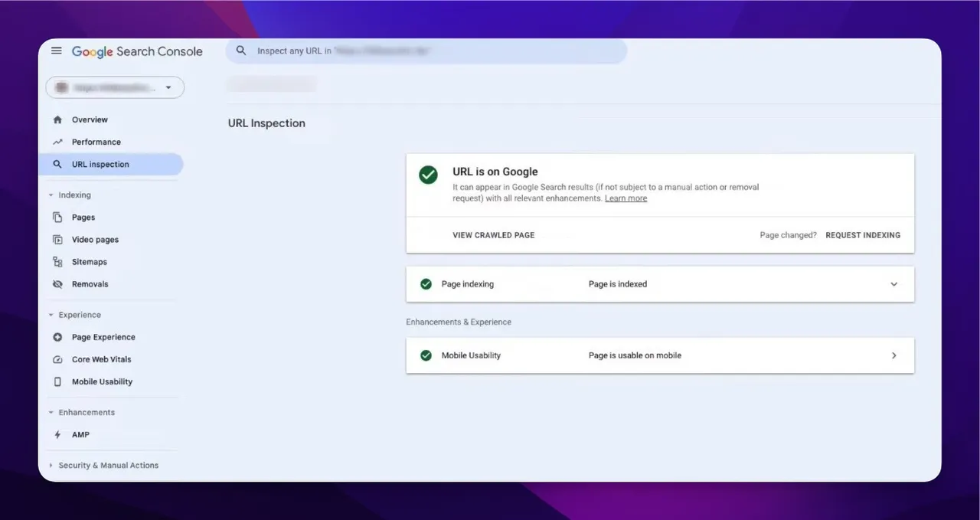Screen dimensions: 980x520
Task: Open the property selector dropdown
Action: 115,87
